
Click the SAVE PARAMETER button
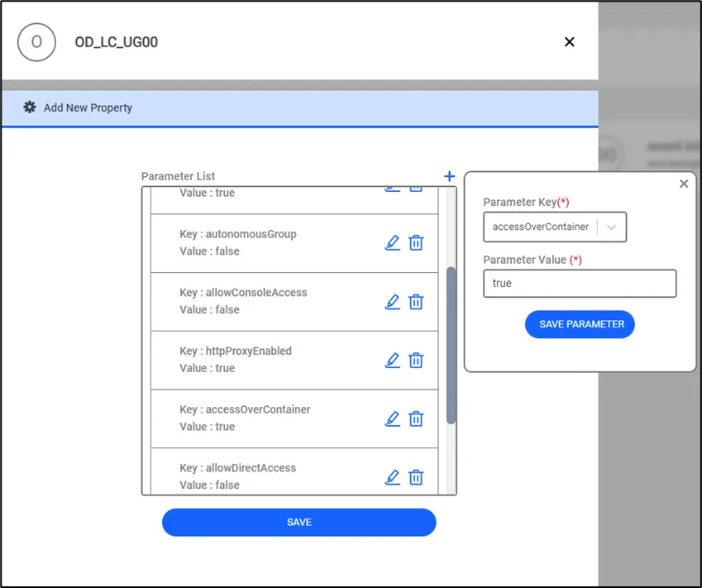(x=580, y=324)
